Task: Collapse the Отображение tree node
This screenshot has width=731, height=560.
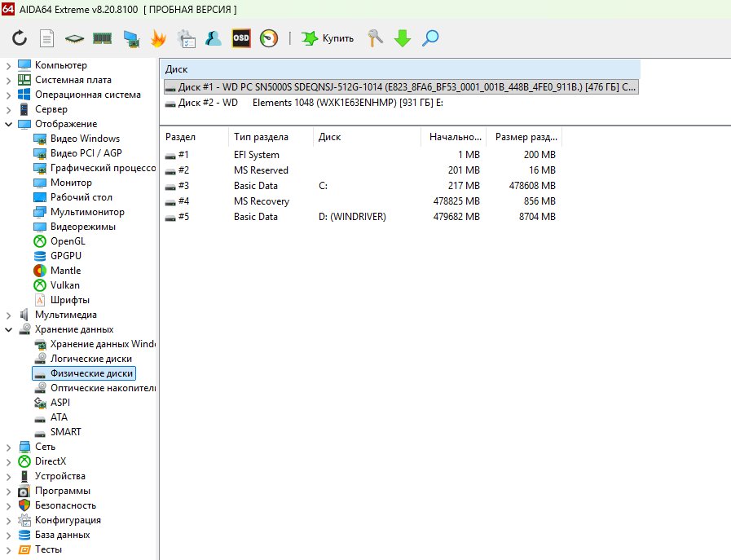Action: pyautogui.click(x=8, y=124)
